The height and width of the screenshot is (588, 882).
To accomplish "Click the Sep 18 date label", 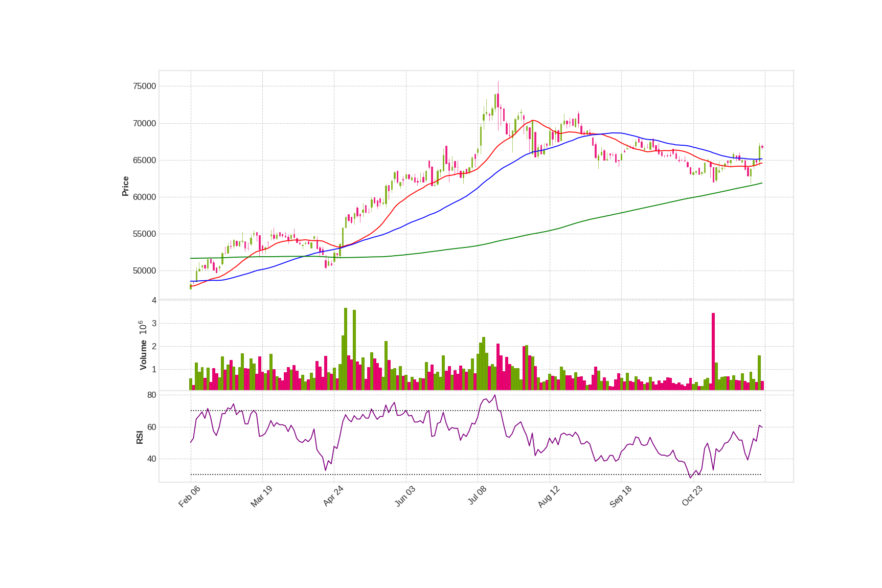I will click(621, 496).
